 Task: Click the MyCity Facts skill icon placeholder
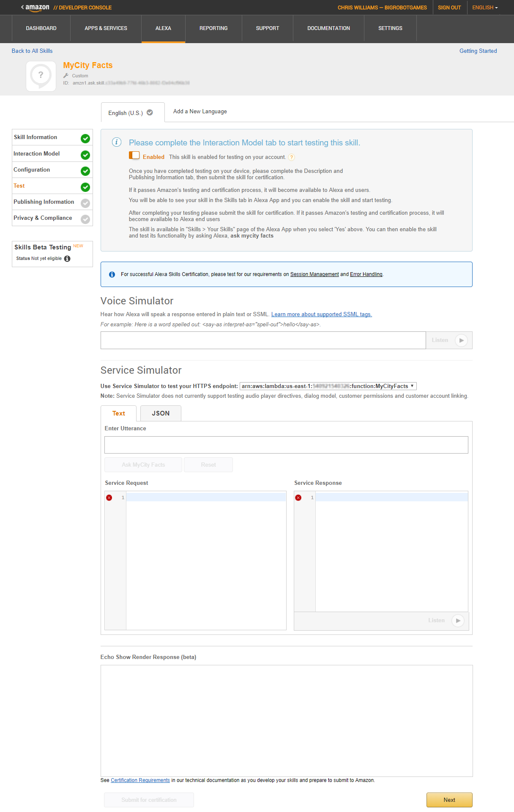[41, 76]
